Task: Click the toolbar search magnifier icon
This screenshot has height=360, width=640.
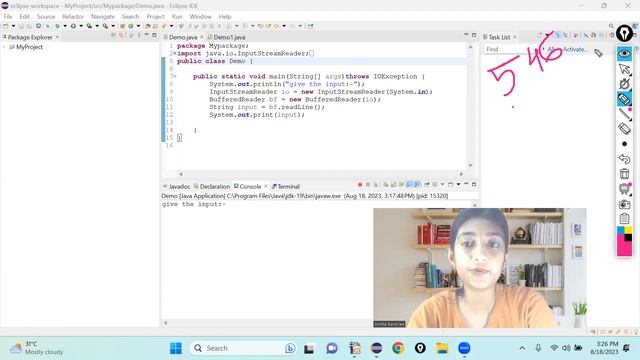Action: point(611,26)
